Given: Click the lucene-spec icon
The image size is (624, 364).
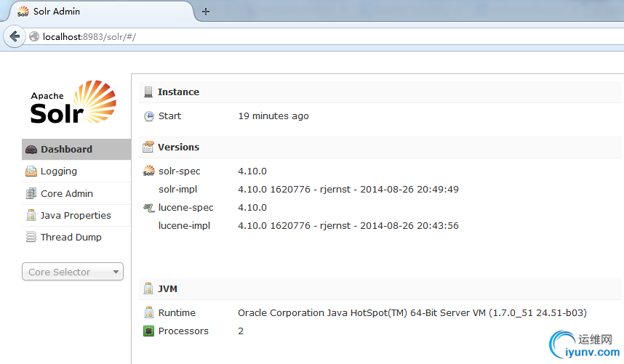Looking at the screenshot, I should point(149,208).
